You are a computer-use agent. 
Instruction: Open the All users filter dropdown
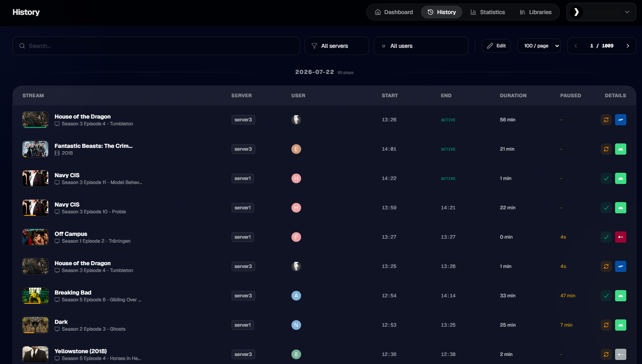421,46
